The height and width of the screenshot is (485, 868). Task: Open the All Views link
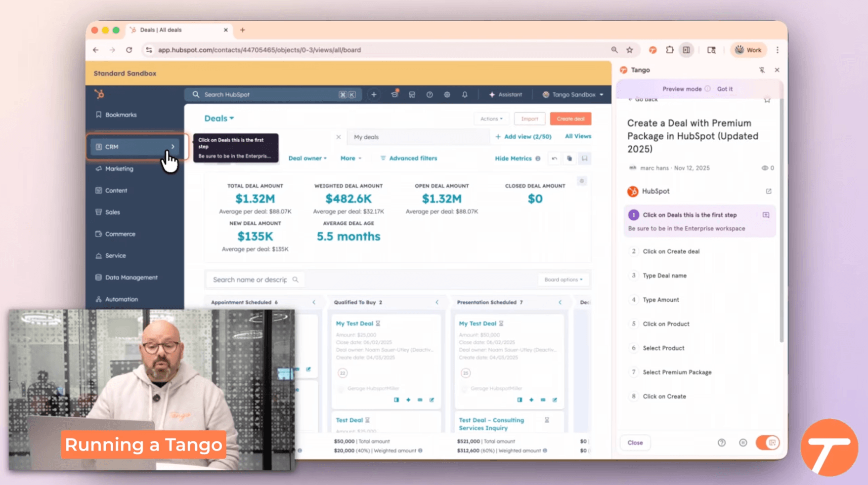(x=578, y=136)
